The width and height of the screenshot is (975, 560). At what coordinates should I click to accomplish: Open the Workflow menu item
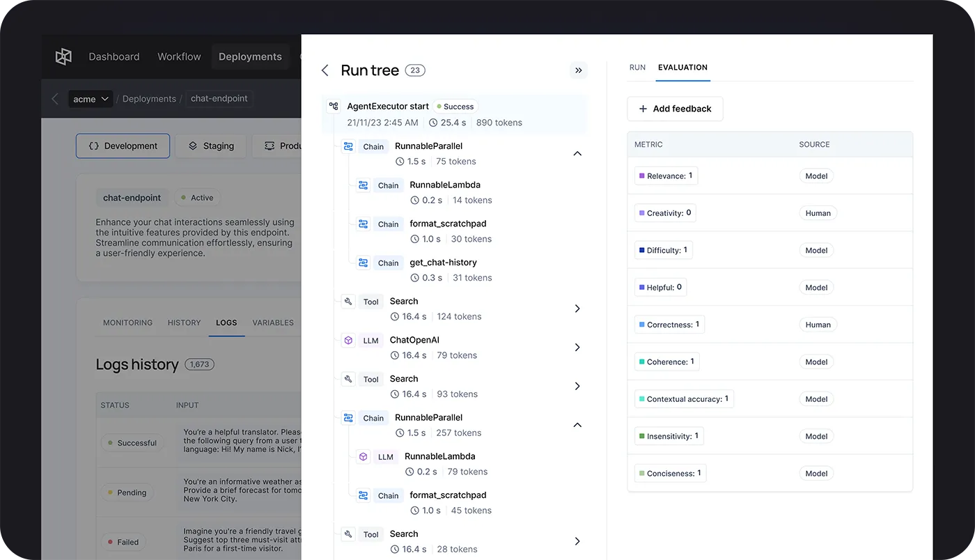point(179,56)
